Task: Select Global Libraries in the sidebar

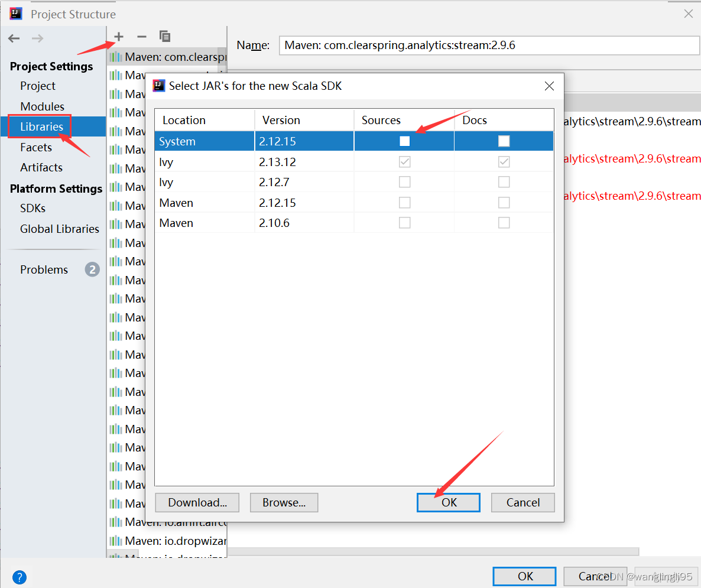Action: point(60,229)
